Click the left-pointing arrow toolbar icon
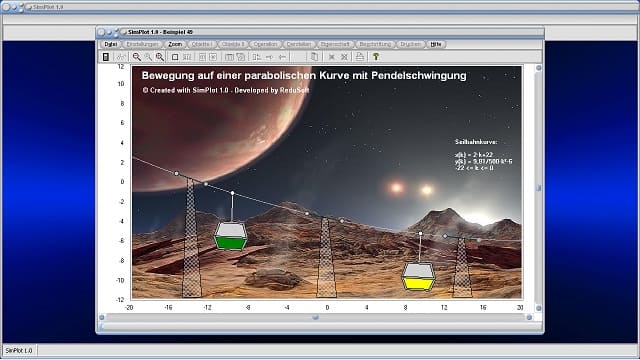640x360 pixels. pyautogui.click(x=282, y=57)
